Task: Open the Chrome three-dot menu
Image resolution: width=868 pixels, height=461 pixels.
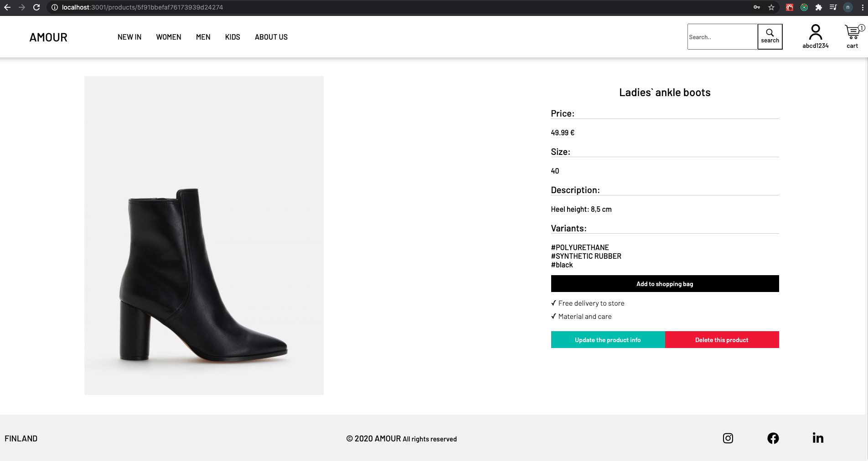Action: pos(863,7)
